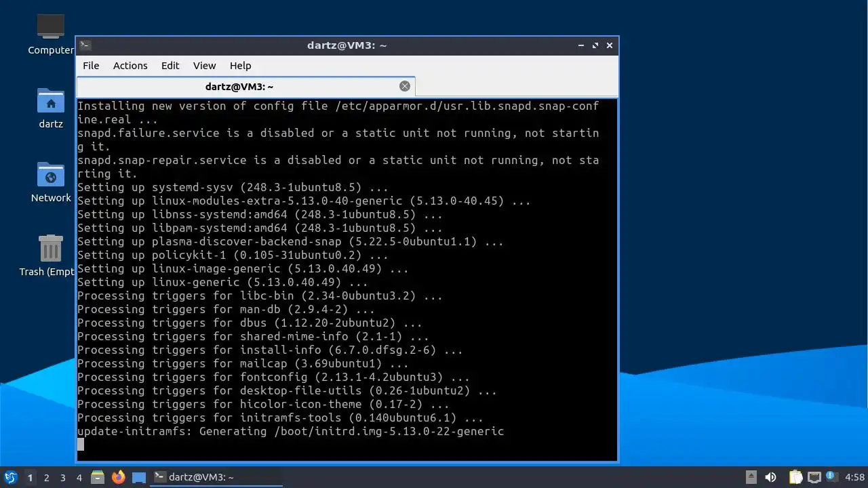
Task: Click the 'update-initramfs: Generating' output line
Action: tap(290, 431)
